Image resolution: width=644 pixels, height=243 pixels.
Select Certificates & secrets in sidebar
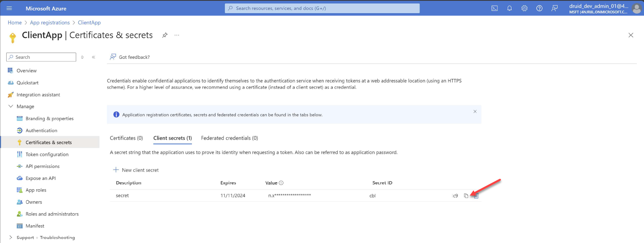(x=50, y=142)
